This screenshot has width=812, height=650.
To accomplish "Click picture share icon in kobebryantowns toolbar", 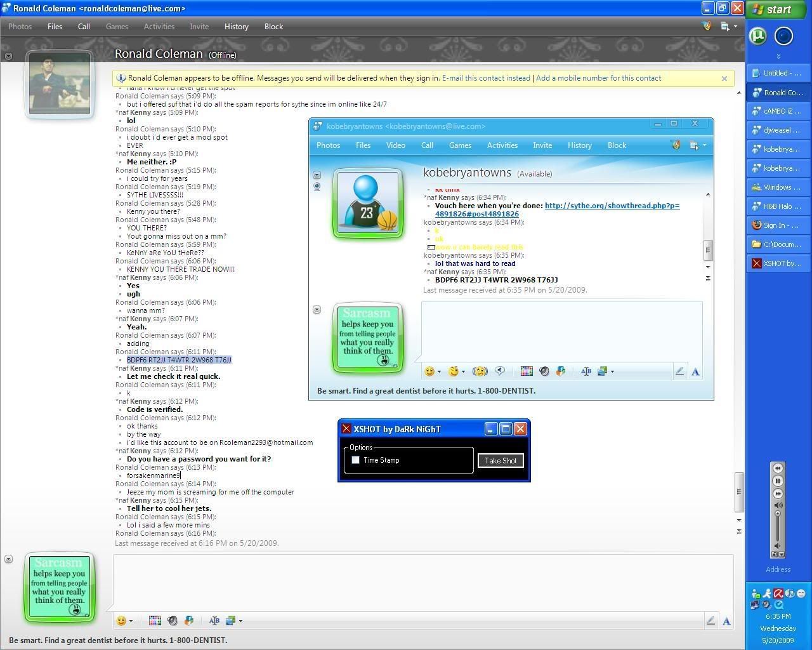I will pos(603,371).
